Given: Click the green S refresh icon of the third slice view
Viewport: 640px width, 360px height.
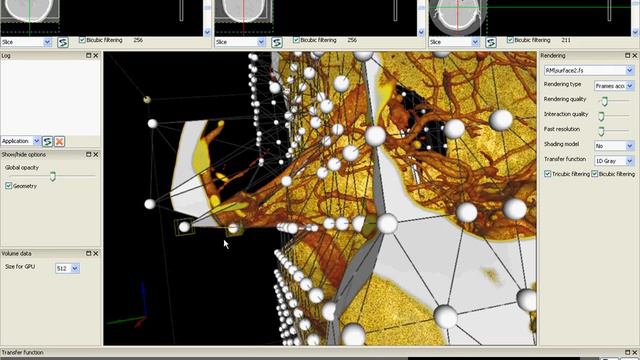Looking at the screenshot, I should coord(491,42).
